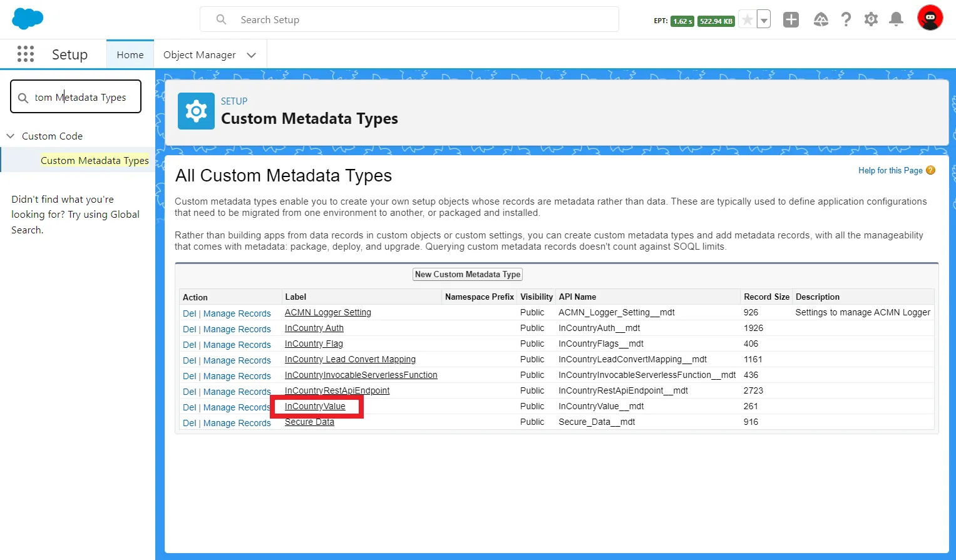Open the Object Manager tab
This screenshot has width=956, height=560.
pyautogui.click(x=199, y=55)
